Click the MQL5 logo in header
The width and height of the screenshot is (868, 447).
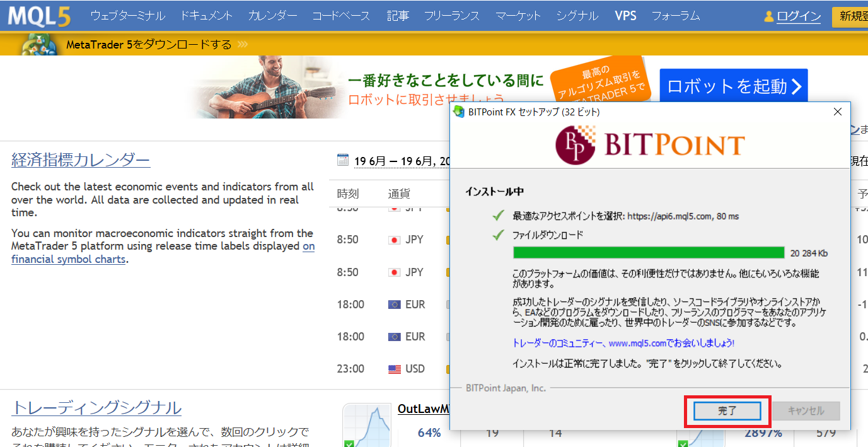[39, 16]
